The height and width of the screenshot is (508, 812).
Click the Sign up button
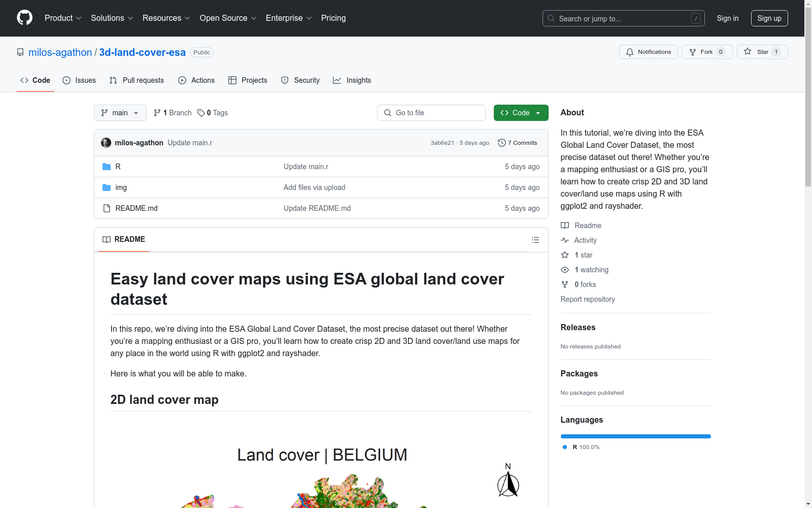[769, 18]
